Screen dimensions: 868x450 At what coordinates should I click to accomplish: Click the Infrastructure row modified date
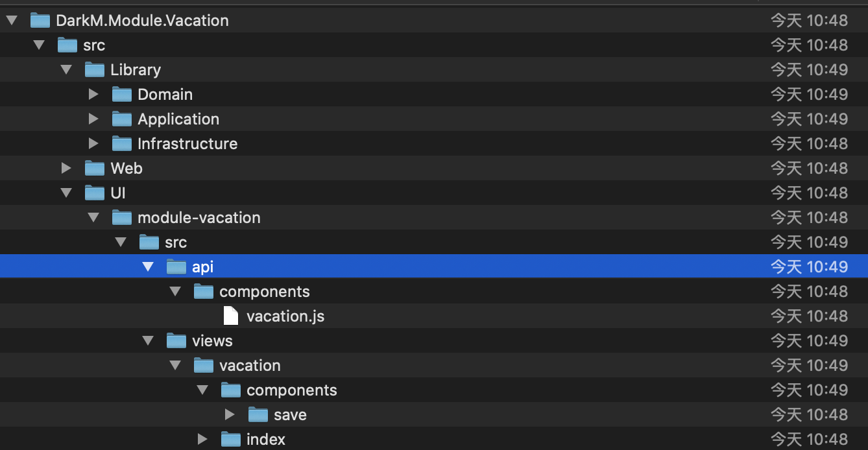coord(809,144)
